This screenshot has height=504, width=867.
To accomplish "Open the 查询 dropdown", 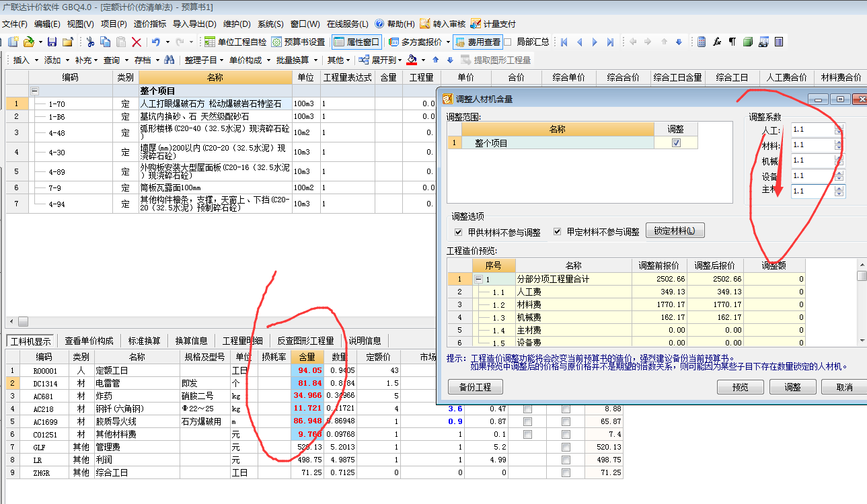I will pyautogui.click(x=116, y=60).
